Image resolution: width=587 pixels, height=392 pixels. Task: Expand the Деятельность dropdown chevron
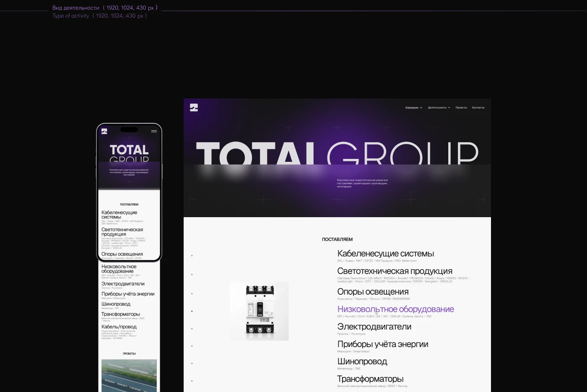(x=449, y=108)
